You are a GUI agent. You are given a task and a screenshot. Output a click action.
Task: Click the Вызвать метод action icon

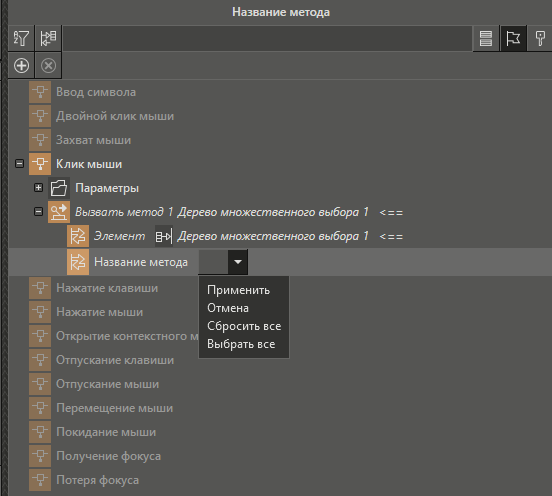59,212
